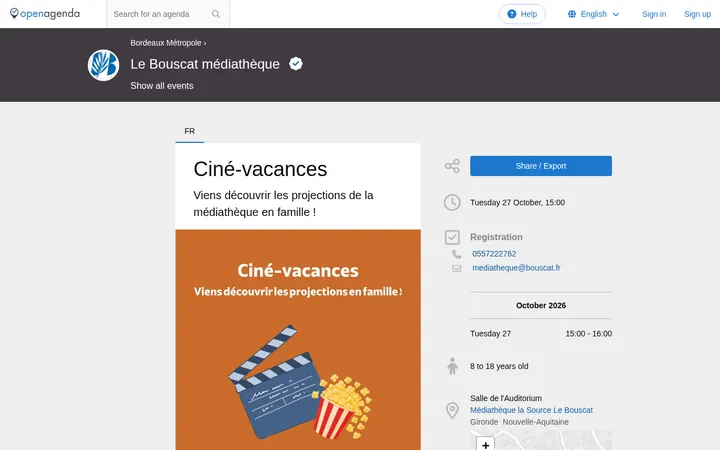Click the verified badge icon
This screenshot has width=720, height=450.
tap(296, 64)
